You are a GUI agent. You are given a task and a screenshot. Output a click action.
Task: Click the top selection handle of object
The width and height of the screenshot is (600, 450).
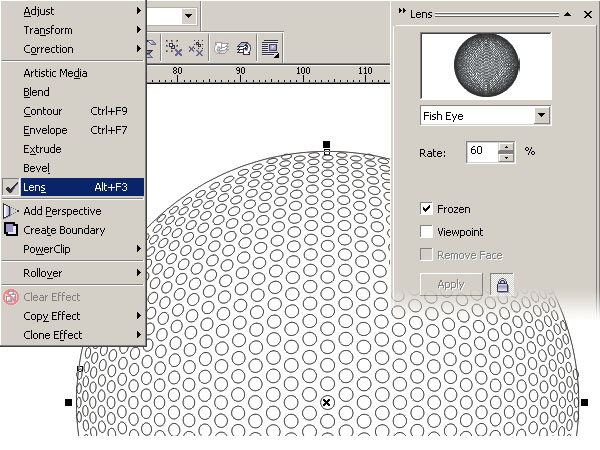point(326,144)
